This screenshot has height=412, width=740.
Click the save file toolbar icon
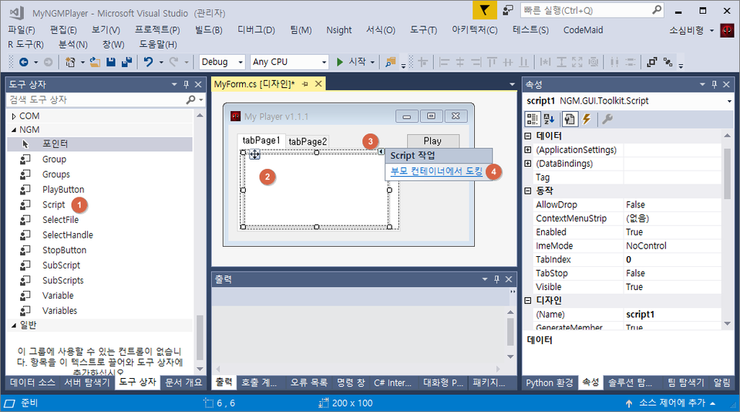(x=111, y=62)
